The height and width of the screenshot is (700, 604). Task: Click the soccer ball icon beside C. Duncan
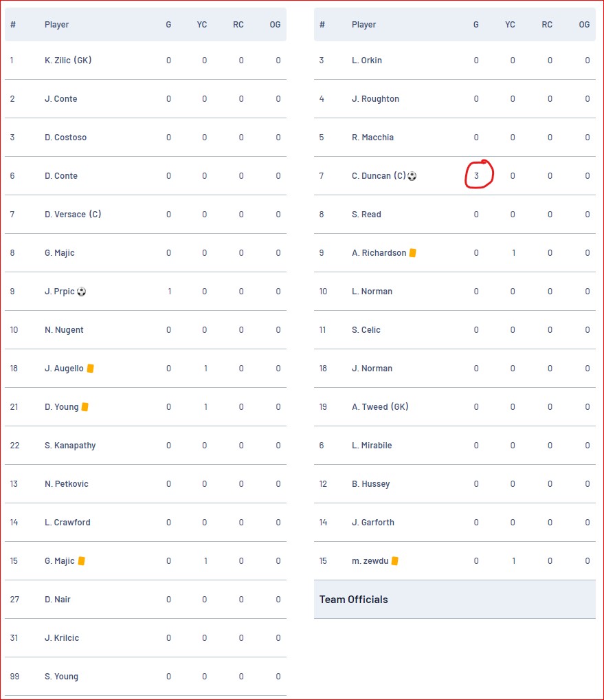click(x=412, y=176)
